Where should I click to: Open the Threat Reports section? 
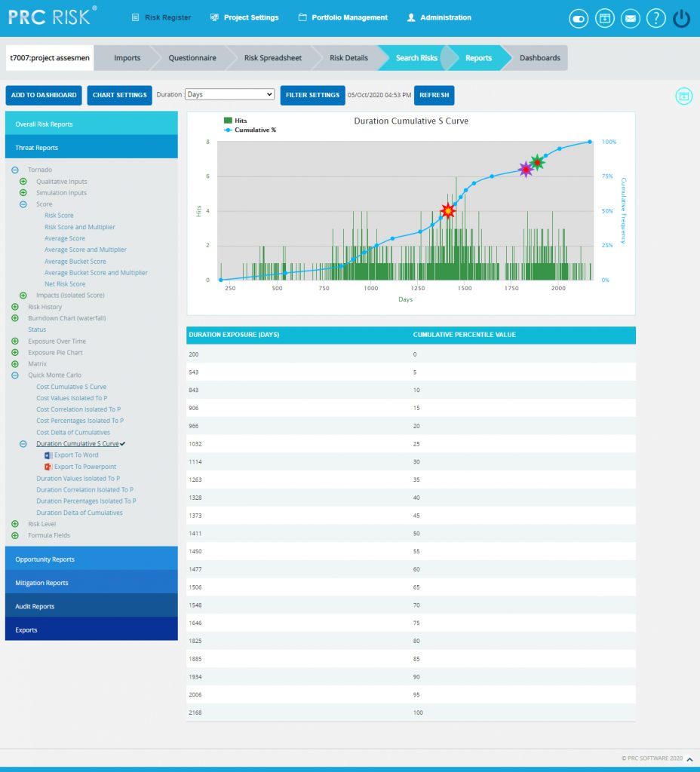[x=91, y=147]
